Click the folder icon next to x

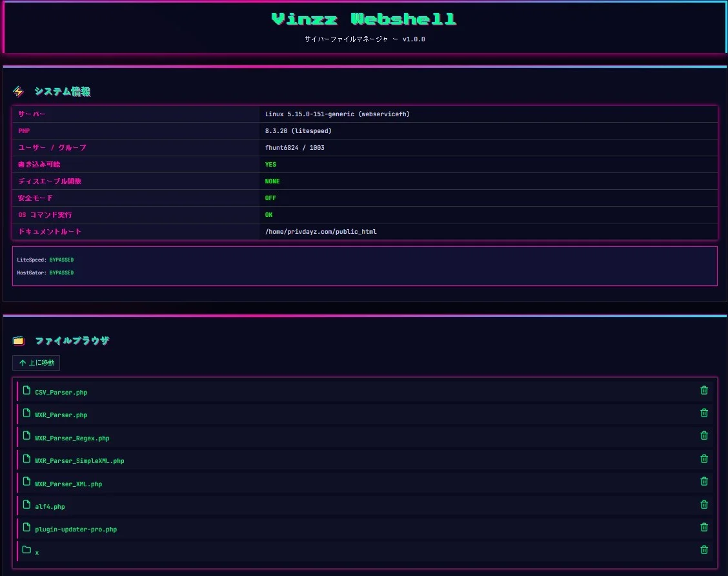pos(26,550)
